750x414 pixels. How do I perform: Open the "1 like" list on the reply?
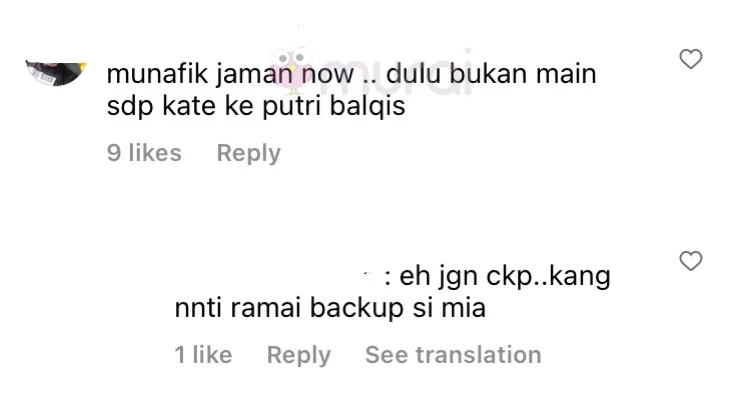(203, 355)
